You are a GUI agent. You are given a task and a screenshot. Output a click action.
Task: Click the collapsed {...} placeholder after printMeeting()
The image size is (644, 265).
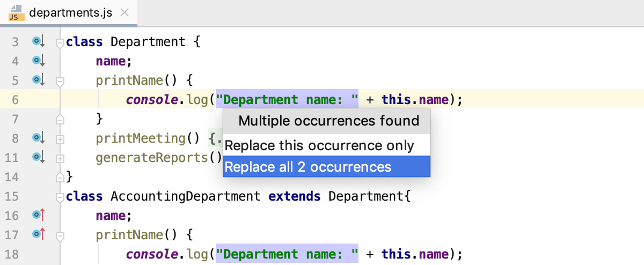coord(215,138)
